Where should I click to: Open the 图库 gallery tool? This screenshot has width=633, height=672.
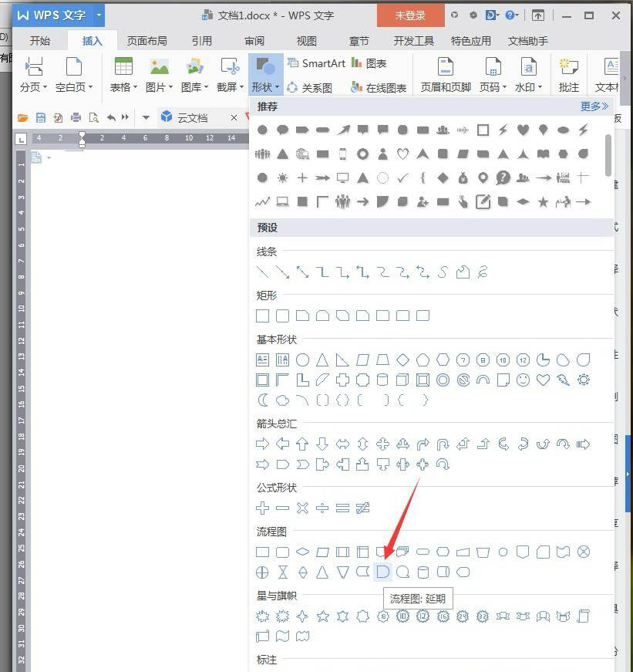194,75
